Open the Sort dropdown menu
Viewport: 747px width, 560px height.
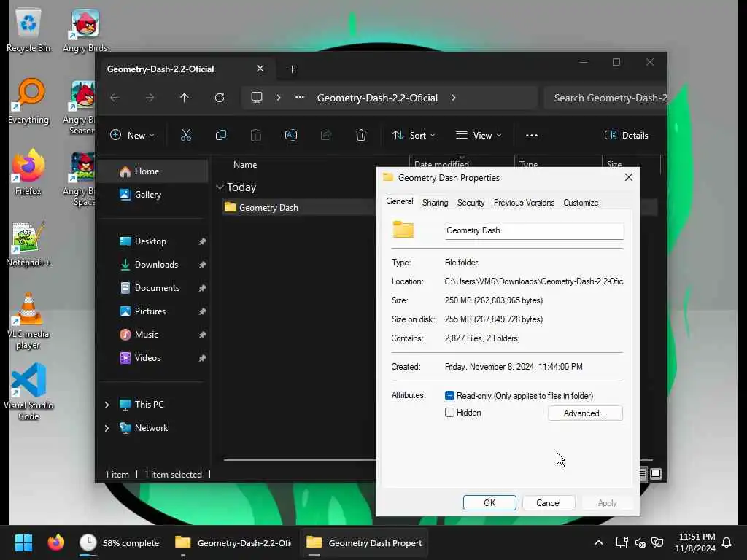(413, 135)
